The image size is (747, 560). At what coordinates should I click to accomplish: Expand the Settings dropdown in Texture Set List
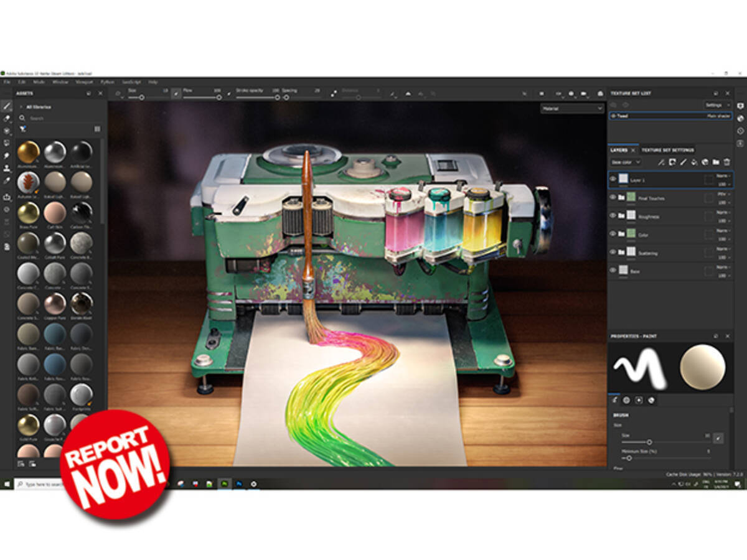(717, 105)
